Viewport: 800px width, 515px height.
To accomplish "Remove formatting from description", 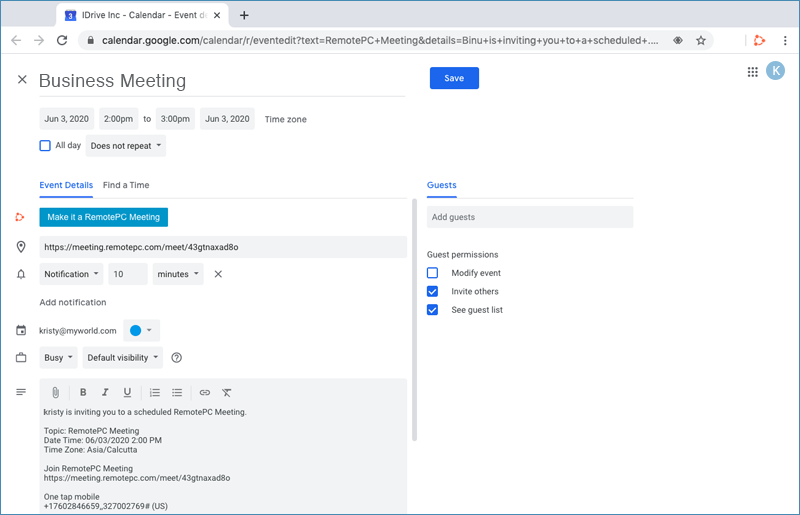I will [227, 393].
